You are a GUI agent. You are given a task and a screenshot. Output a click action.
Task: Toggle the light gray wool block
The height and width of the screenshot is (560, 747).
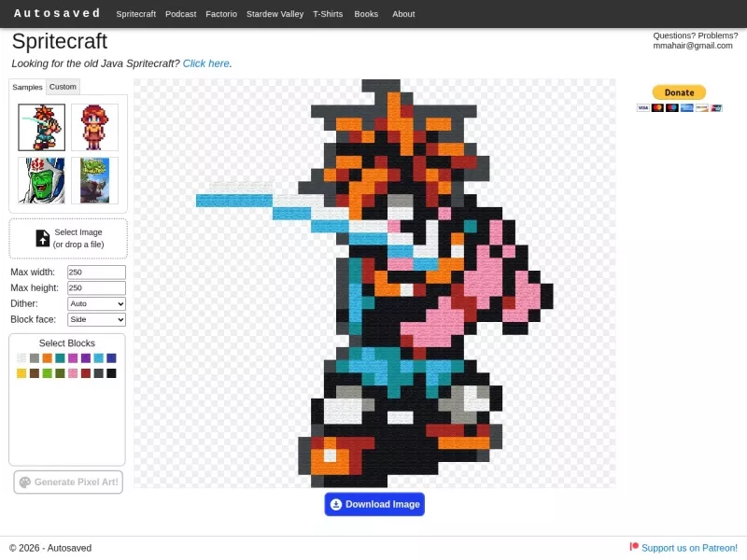click(35, 358)
